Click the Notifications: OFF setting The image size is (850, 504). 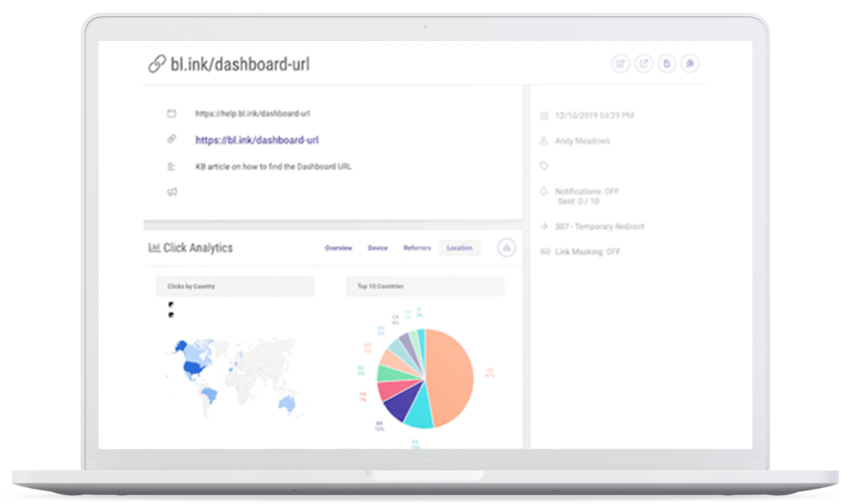pyautogui.click(x=587, y=191)
